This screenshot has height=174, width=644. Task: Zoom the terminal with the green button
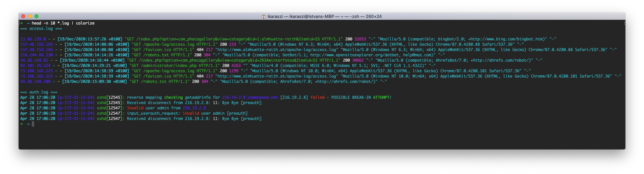[36, 16]
